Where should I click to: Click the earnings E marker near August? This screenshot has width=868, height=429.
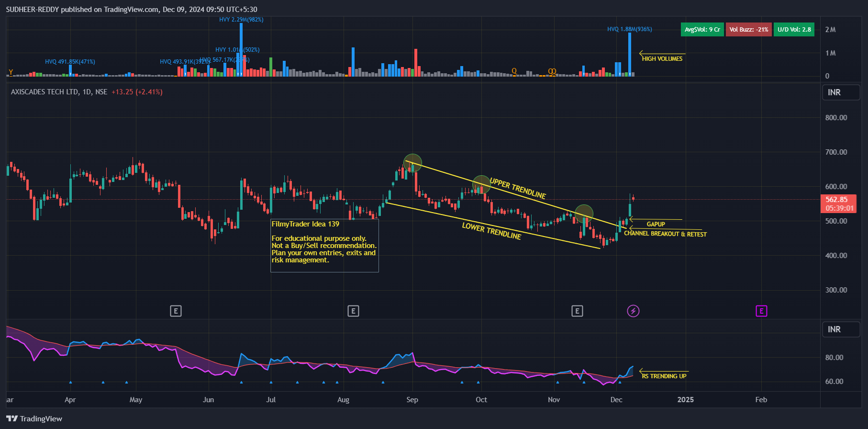(353, 311)
